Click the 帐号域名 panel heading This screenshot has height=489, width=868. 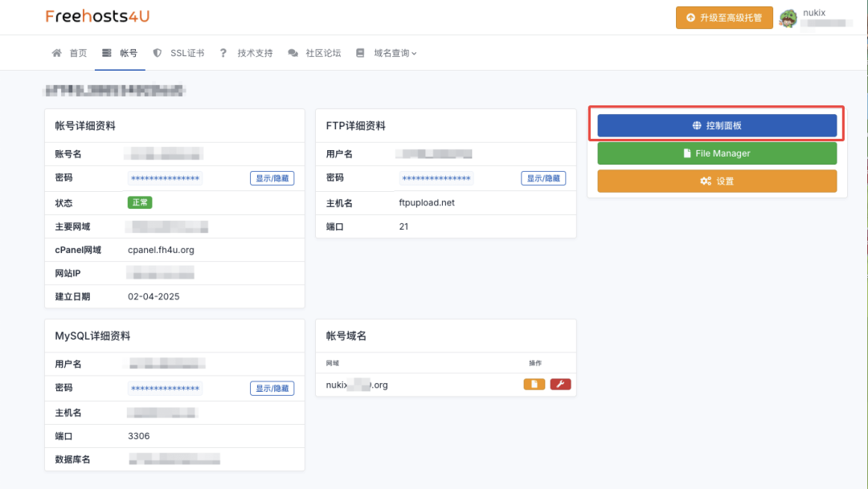pos(346,336)
